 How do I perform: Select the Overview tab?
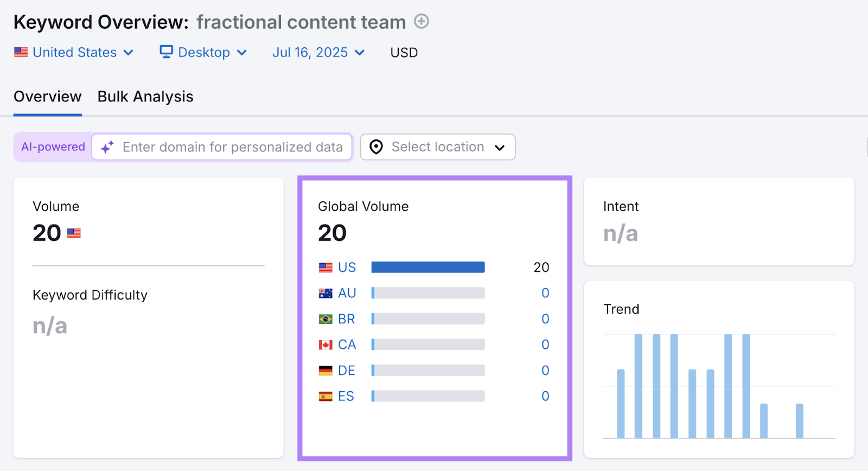pyautogui.click(x=48, y=97)
